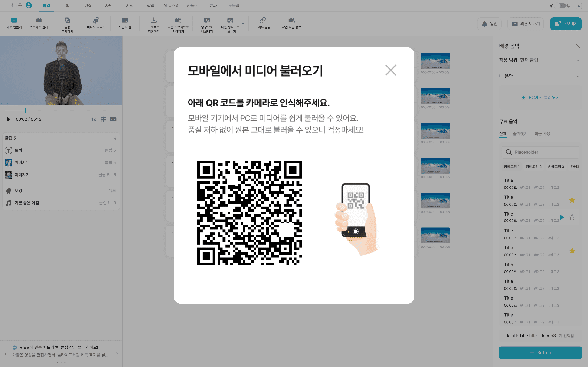
Task: Toggle the grid overlay icon under preview
Action: click(104, 119)
